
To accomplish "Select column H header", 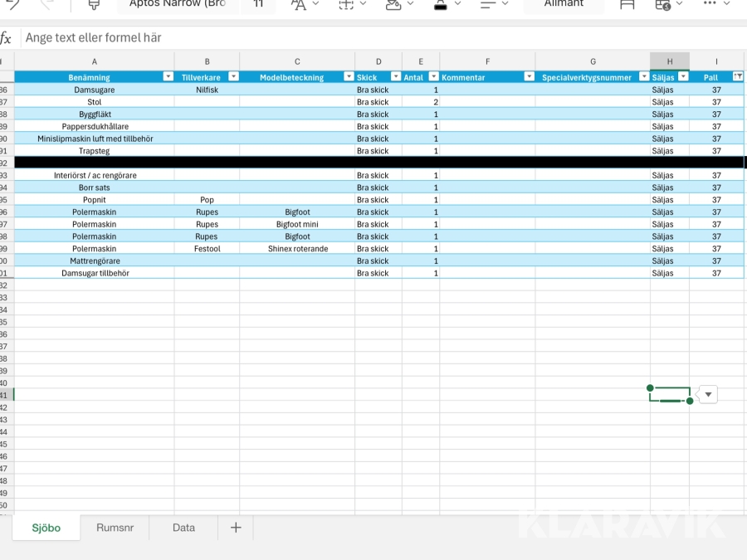I will (669, 61).
